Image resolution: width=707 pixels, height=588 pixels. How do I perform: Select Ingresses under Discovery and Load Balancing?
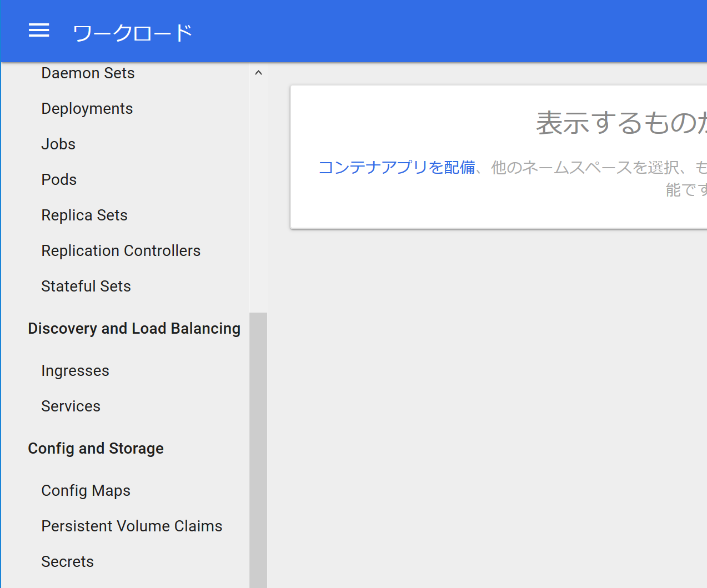coord(75,370)
